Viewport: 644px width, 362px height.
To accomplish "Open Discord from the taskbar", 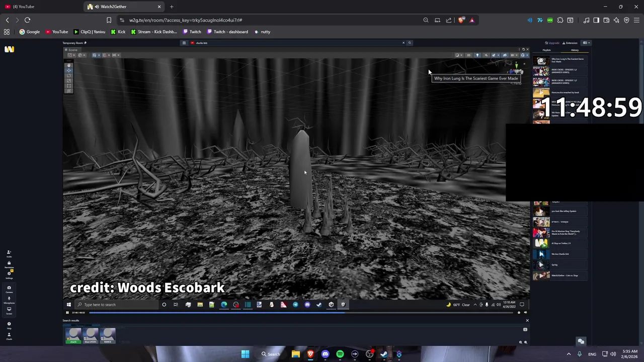I will coord(325,354).
